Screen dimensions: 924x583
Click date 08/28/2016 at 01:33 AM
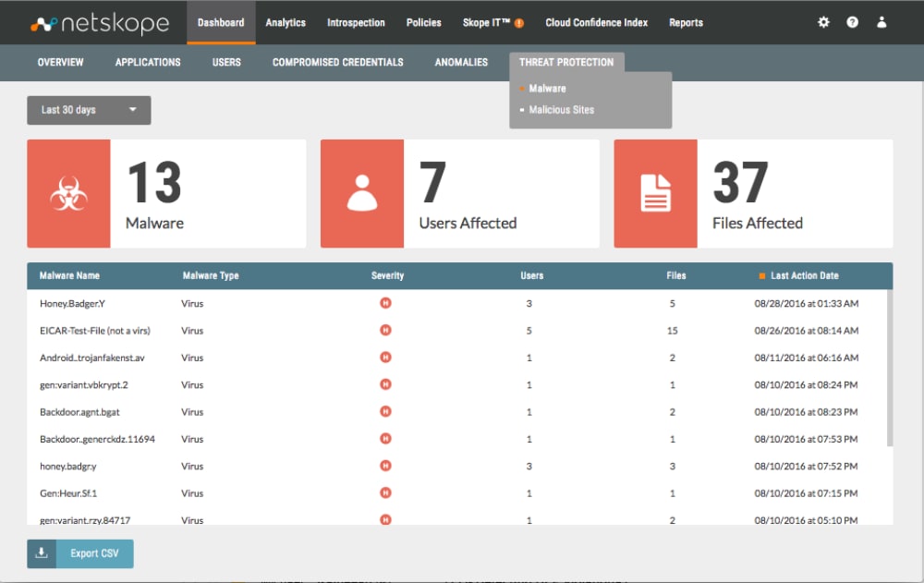pyautogui.click(x=806, y=304)
